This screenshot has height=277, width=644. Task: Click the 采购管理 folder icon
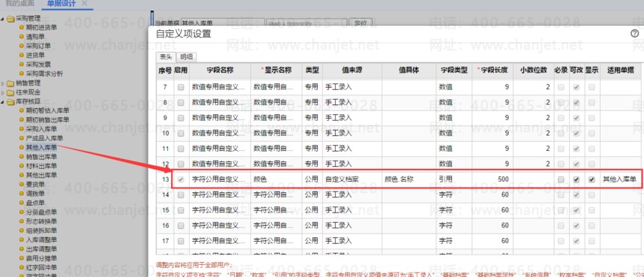point(10,19)
